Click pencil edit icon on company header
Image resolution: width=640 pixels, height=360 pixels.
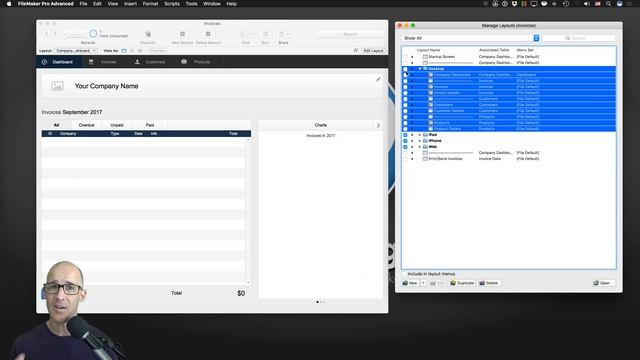pyautogui.click(x=378, y=79)
